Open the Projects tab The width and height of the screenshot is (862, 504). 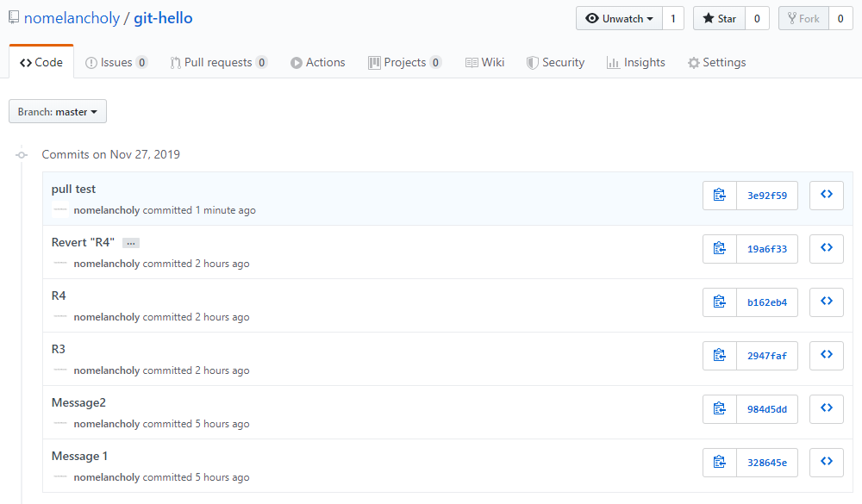404,62
